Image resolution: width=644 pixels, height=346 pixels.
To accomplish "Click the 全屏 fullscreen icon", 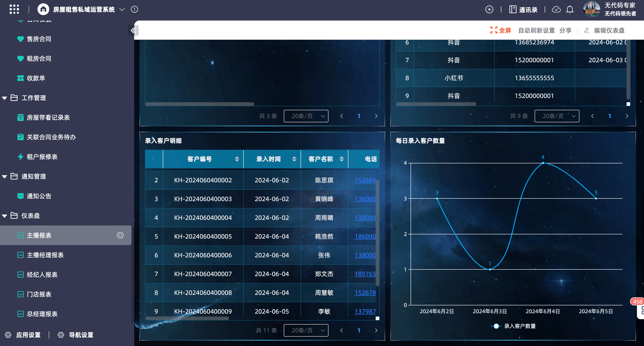I will click(x=494, y=30).
